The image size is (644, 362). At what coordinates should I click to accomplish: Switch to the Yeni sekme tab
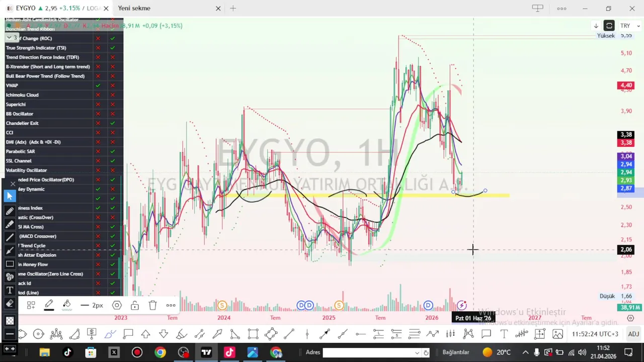(x=134, y=8)
